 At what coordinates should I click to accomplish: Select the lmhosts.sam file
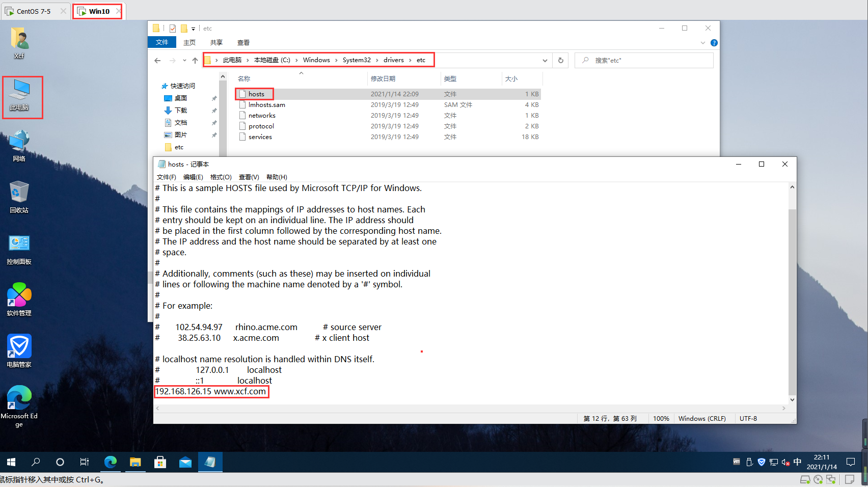[266, 105]
